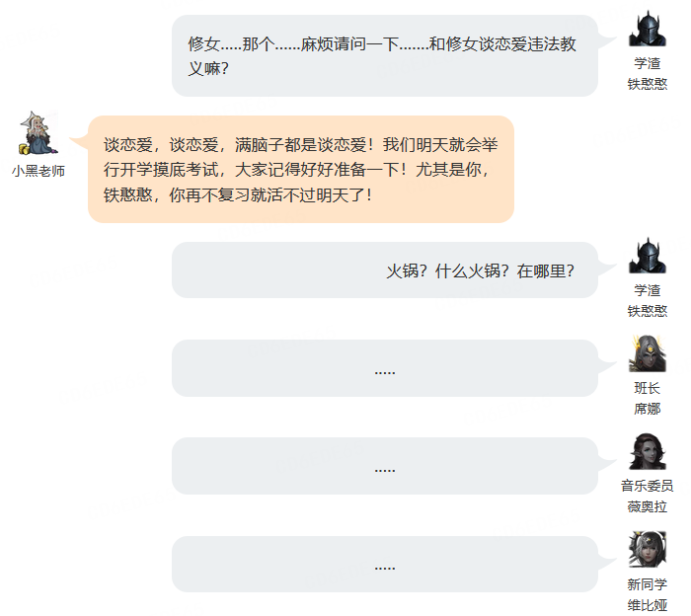Image resolution: width=691 pixels, height=616 pixels.
Task: Select the second 学渣铁憨憨 name label
Action: click(647, 300)
